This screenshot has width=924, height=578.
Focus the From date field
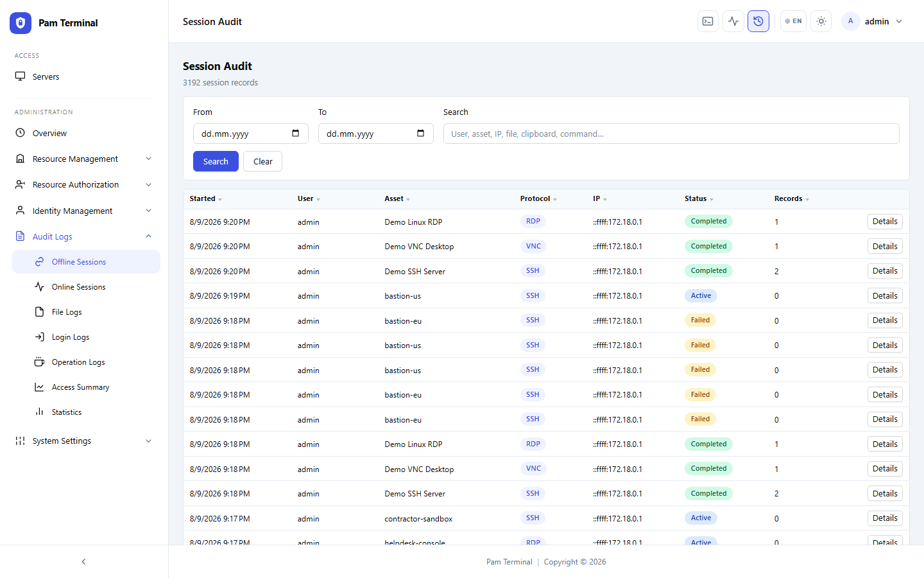tap(251, 134)
